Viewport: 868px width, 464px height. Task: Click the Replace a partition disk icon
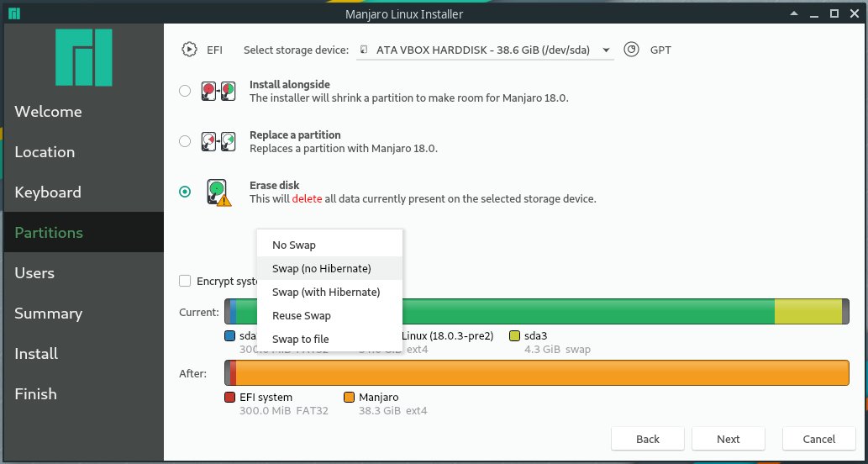(217, 142)
